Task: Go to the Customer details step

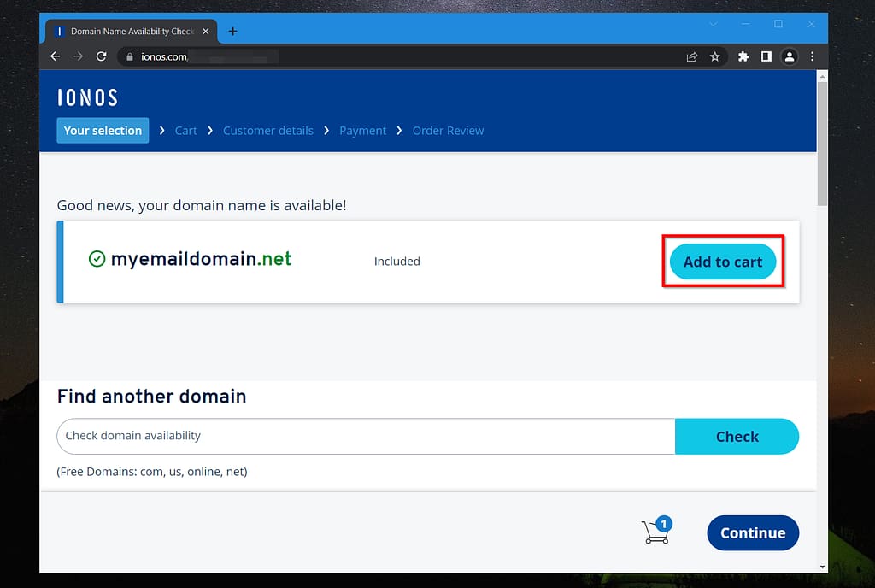Action: click(267, 131)
